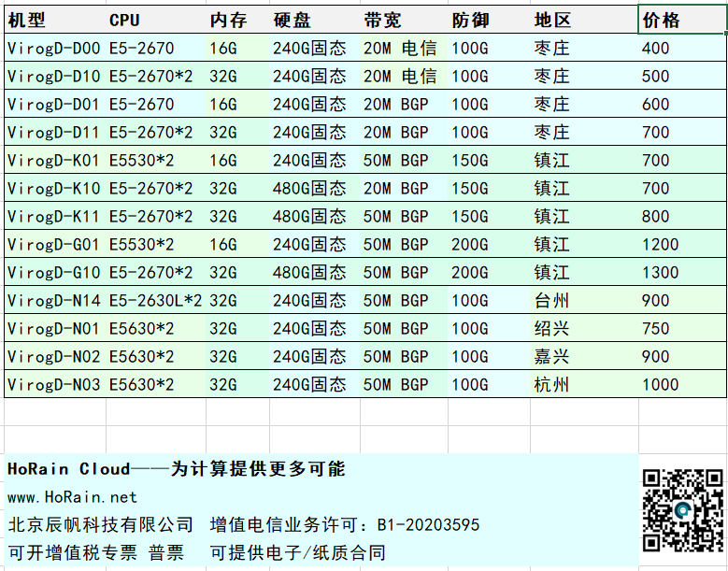
Task: Select the 台州 region cell
Action: point(584,300)
